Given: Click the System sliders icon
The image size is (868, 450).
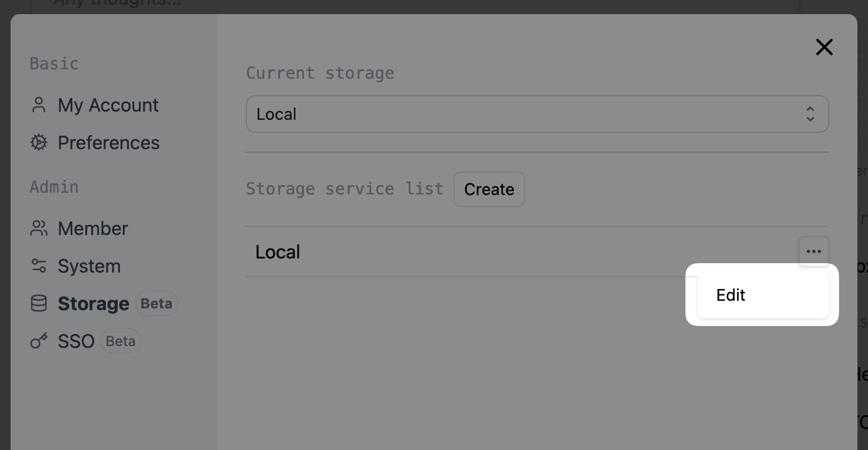Looking at the screenshot, I should click(x=39, y=266).
